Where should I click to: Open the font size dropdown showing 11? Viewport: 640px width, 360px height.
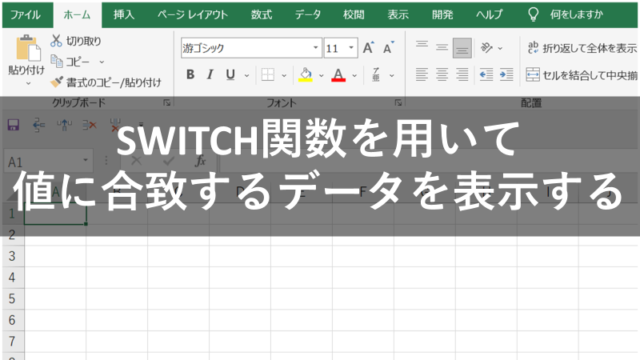click(351, 48)
